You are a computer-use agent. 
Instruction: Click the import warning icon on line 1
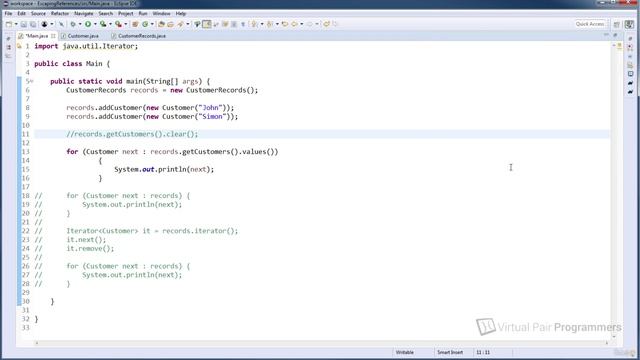pyautogui.click(x=19, y=46)
